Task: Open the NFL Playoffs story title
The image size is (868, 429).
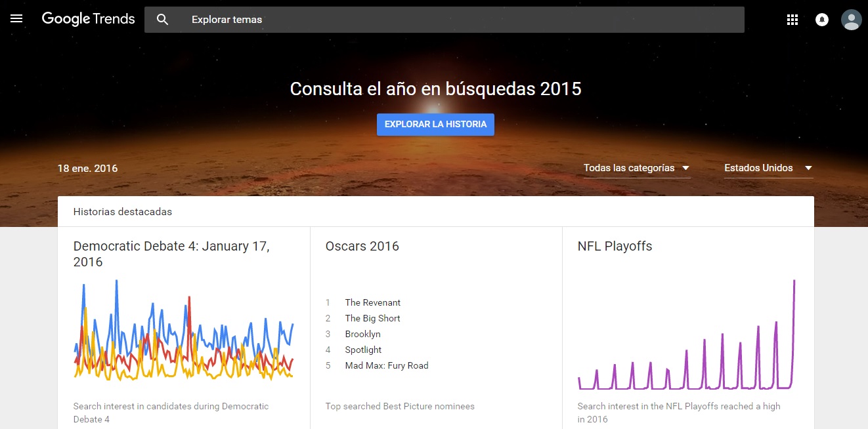Action: [615, 247]
